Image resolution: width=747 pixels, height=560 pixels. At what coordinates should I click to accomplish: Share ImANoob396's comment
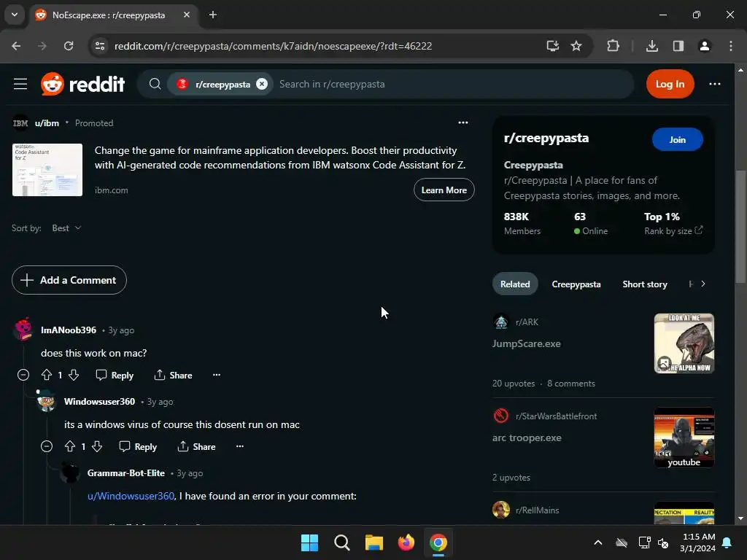pos(173,376)
